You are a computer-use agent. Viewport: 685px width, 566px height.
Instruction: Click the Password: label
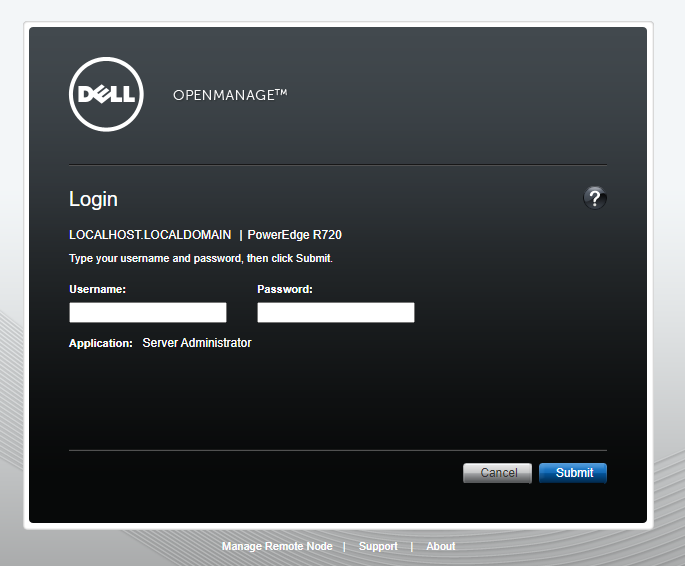[285, 289]
